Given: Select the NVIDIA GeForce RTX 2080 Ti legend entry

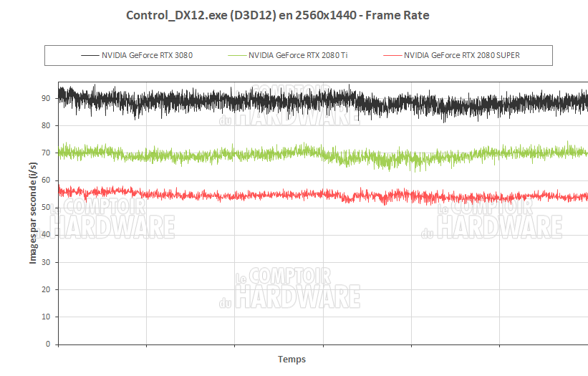Looking at the screenshot, I should pos(288,55).
